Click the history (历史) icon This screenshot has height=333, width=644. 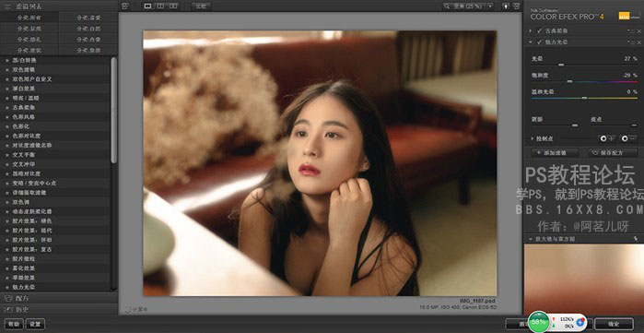click(8, 309)
